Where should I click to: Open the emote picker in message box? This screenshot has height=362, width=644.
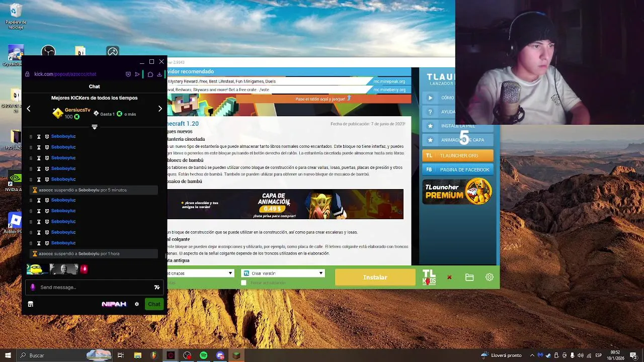157,287
